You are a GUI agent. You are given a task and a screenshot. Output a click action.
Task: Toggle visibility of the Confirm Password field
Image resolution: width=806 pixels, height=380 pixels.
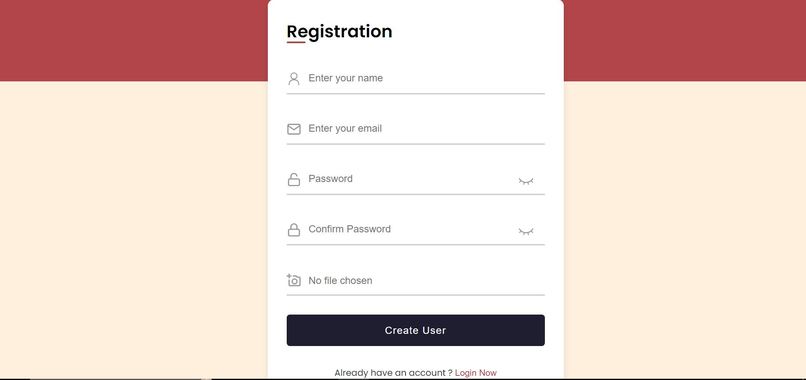click(525, 231)
